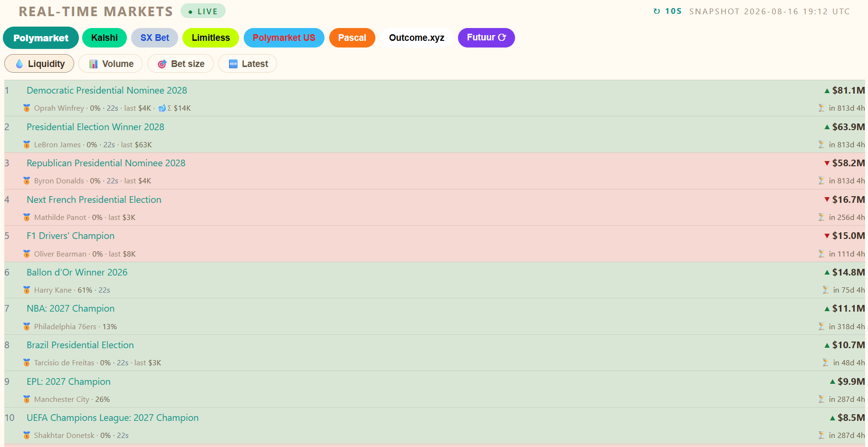The width and height of the screenshot is (868, 447).
Task: Sort markets by Volume
Action: click(110, 64)
